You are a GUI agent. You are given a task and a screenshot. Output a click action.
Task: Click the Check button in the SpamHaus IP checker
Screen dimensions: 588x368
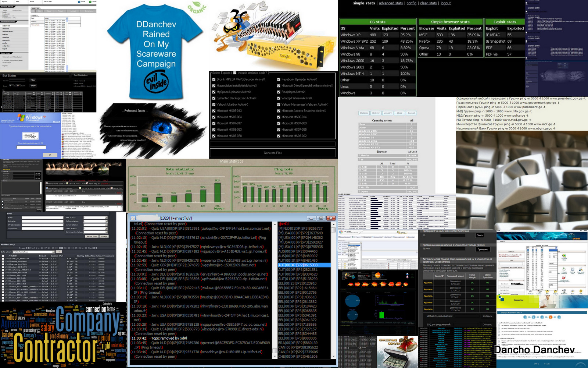(x=480, y=236)
